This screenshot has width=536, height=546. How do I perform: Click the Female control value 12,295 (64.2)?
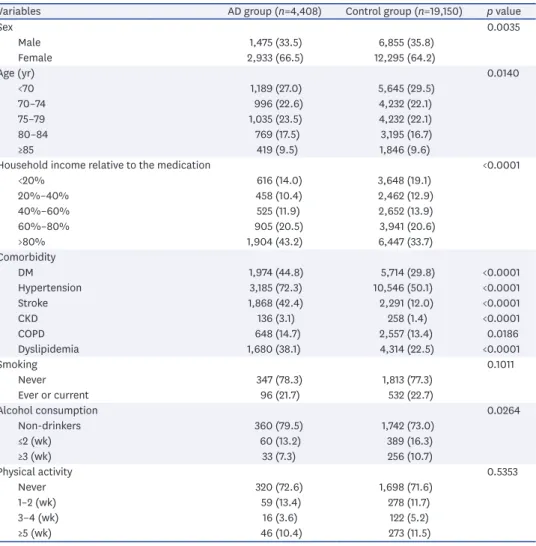[405, 58]
